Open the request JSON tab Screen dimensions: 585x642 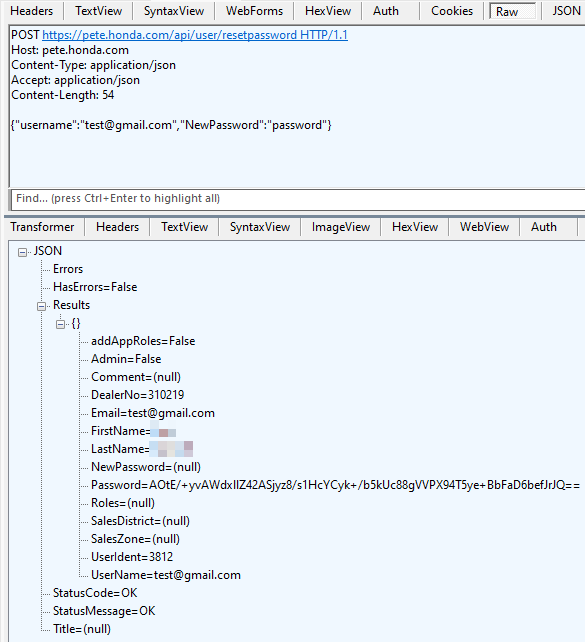pyautogui.click(x=566, y=11)
